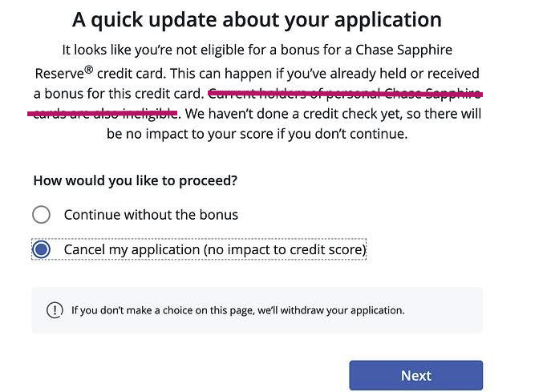Click the "How would you like to proceed?" prompt
This screenshot has height=392, width=543.
click(135, 180)
